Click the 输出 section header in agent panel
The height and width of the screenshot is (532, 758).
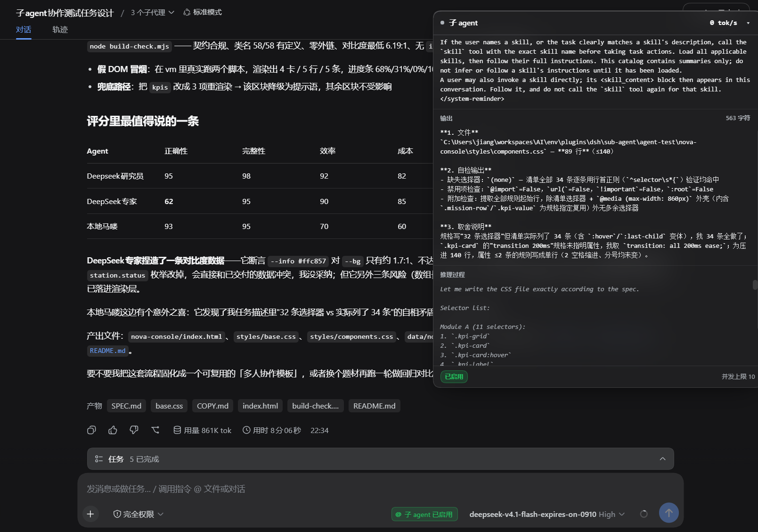coord(446,118)
